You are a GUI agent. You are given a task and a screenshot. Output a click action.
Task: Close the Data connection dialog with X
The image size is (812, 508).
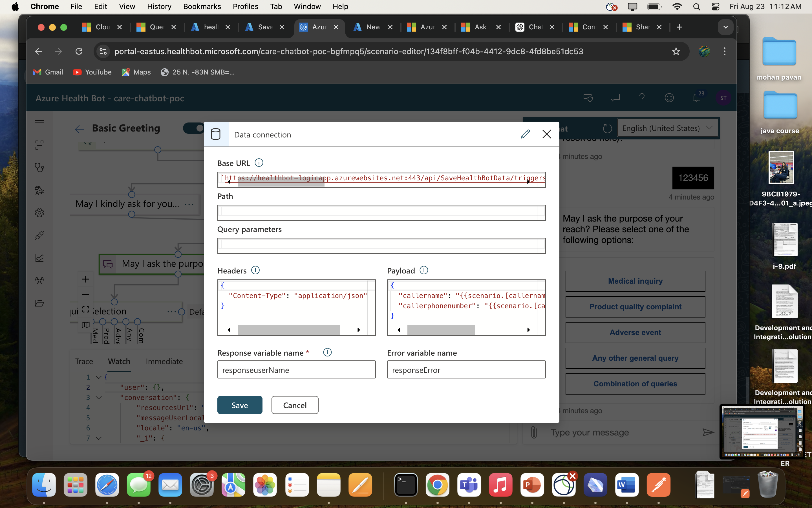coord(547,134)
